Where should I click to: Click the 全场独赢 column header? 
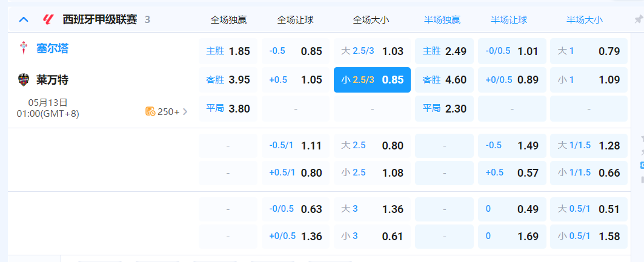(229, 20)
